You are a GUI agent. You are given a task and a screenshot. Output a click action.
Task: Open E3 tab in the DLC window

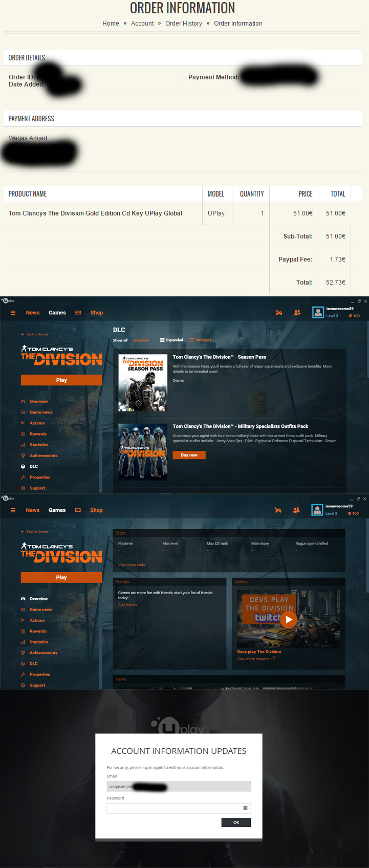pos(78,313)
